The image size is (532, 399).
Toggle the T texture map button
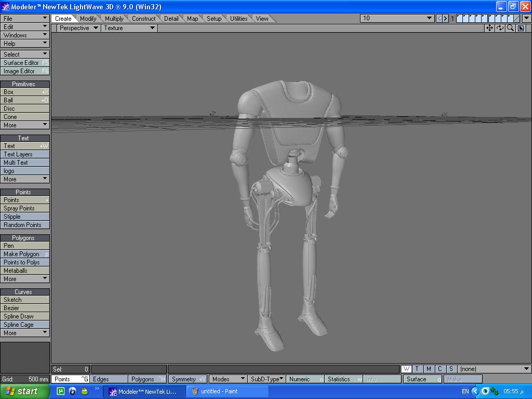417,369
